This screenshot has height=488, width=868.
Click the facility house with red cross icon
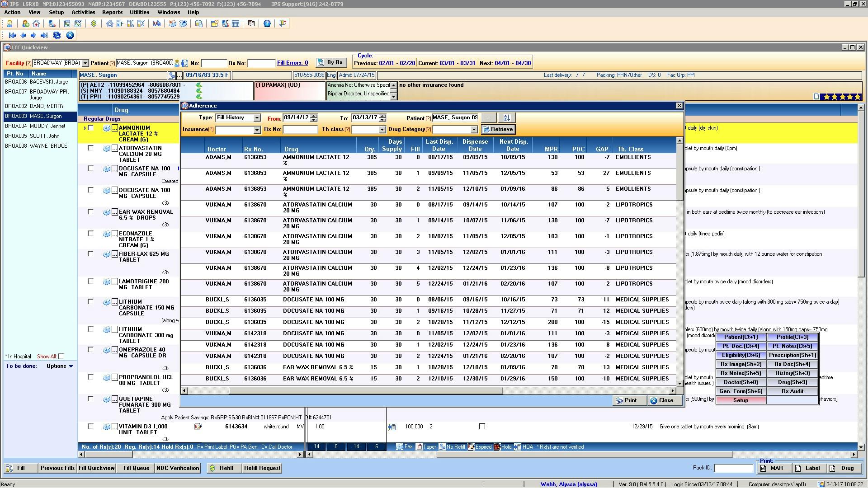36,24
